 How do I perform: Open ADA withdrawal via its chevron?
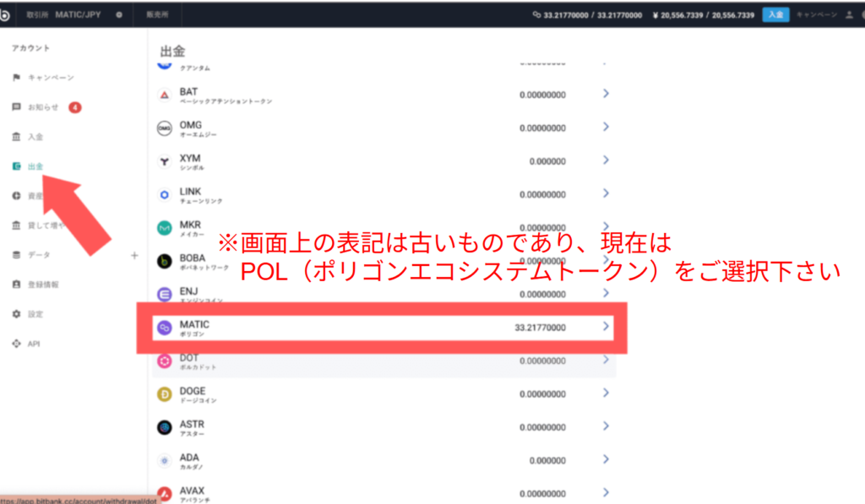tap(606, 458)
